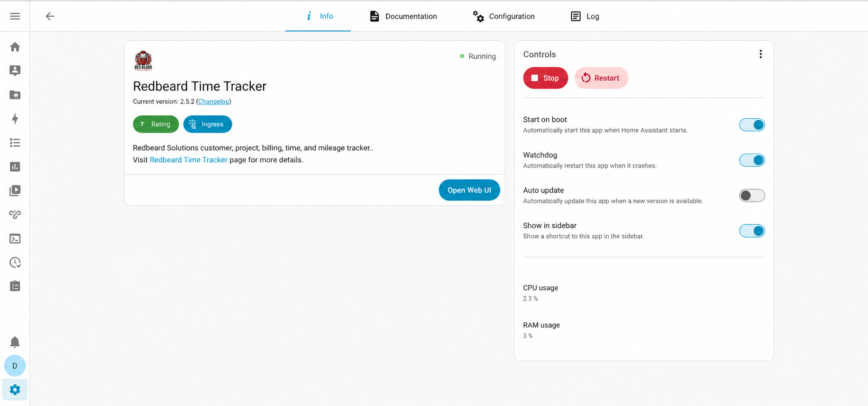
Task: Stop the running app
Action: click(x=545, y=78)
